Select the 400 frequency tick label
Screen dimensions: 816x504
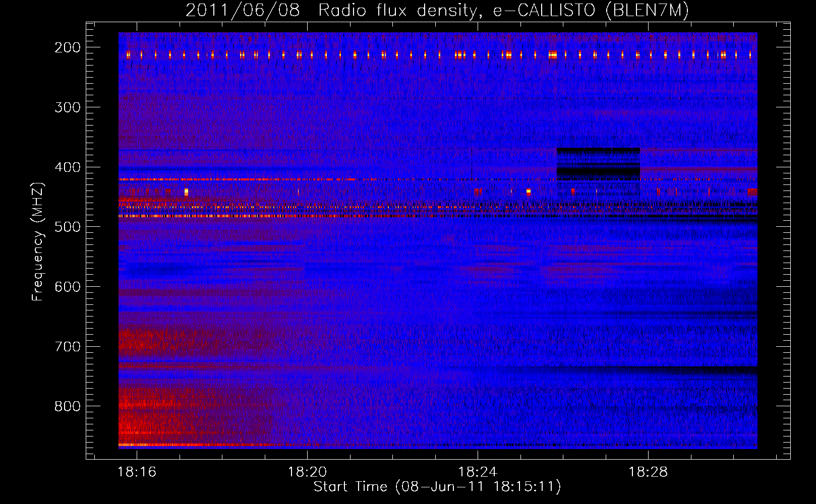(x=68, y=167)
